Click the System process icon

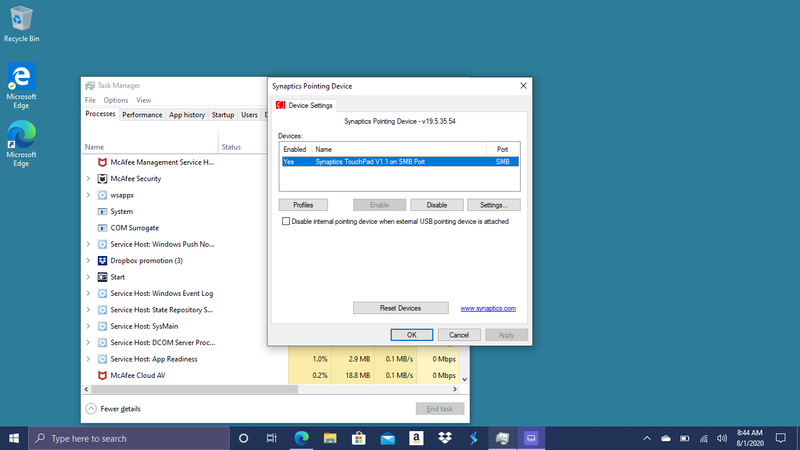[102, 211]
